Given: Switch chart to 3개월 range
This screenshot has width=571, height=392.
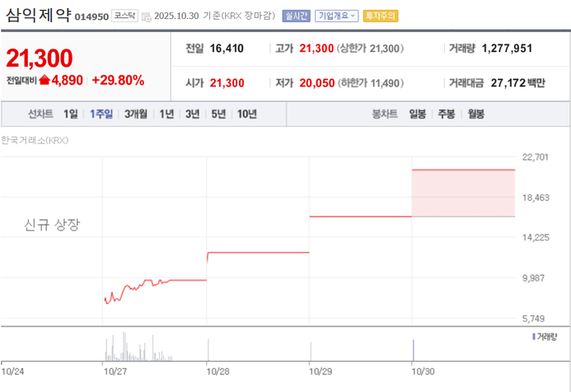Looking at the screenshot, I should 136,114.
